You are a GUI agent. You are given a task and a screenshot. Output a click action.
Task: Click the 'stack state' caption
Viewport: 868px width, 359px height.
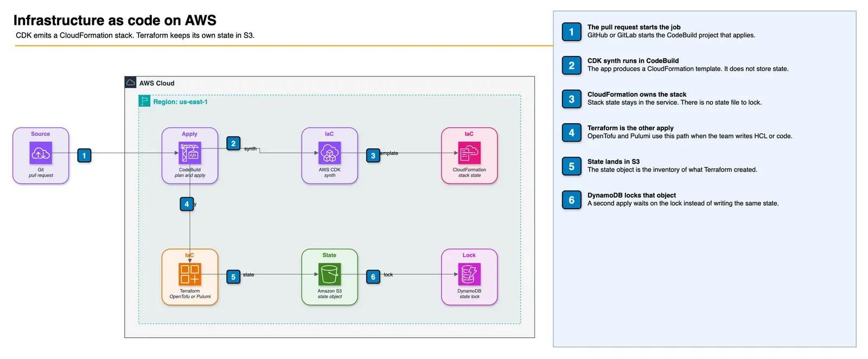(x=469, y=175)
